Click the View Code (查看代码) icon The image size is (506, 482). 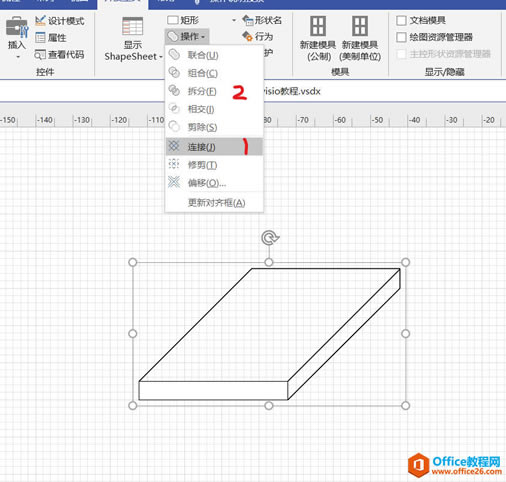(40, 54)
